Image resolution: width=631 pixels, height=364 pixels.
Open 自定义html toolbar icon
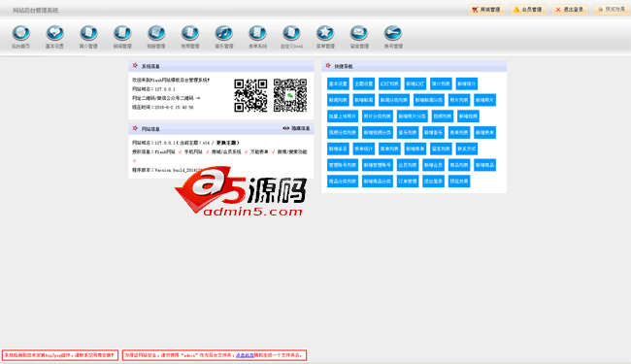291,33
